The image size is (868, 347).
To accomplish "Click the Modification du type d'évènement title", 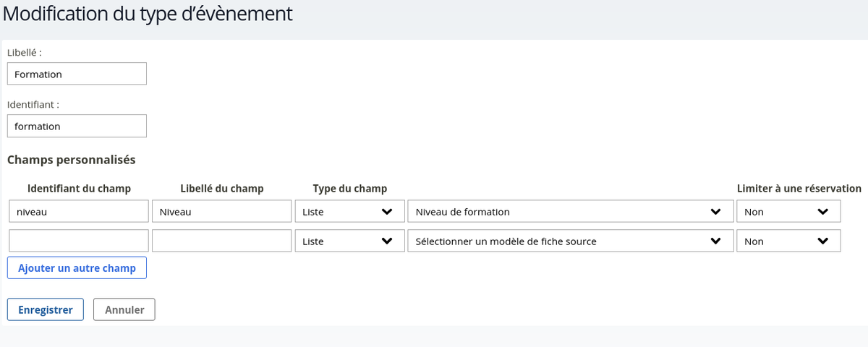I will tap(147, 13).
